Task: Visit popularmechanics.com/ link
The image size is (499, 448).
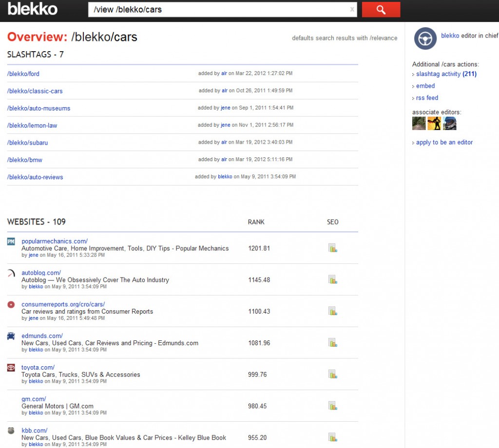Action: coord(55,241)
